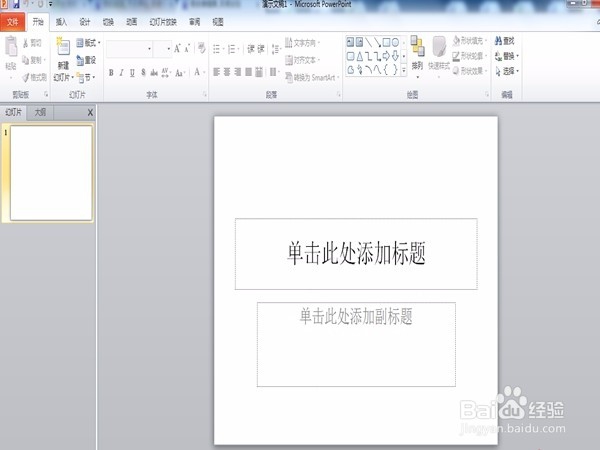This screenshot has height=450, width=600.
Task: Toggle underline formatting with U button
Action: pyautogui.click(x=132, y=72)
